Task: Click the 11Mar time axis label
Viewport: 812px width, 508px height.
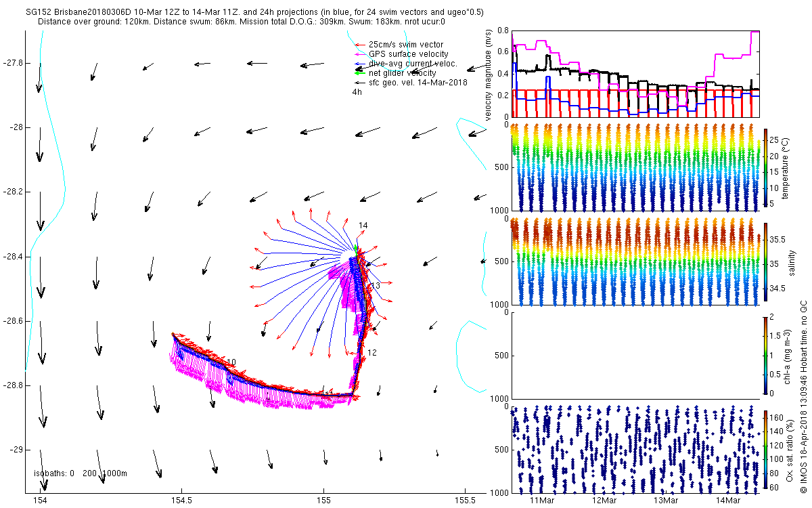Action: click(x=543, y=501)
